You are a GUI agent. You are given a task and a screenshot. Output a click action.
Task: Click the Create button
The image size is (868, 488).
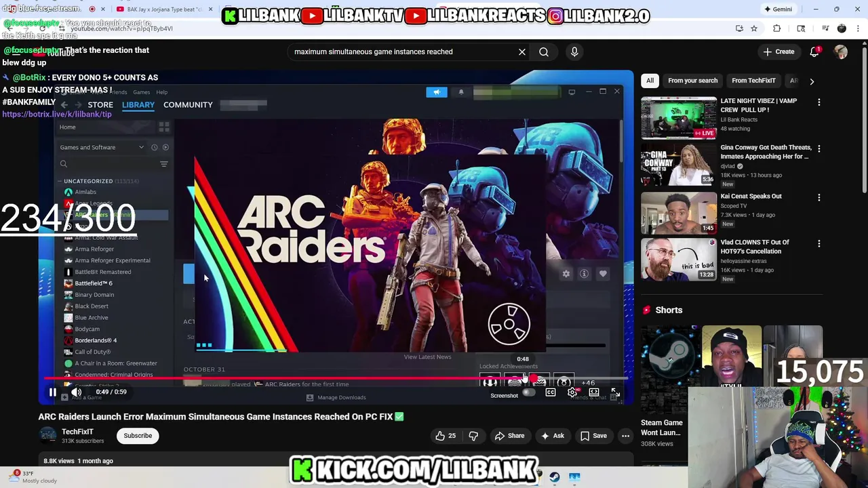(x=778, y=52)
